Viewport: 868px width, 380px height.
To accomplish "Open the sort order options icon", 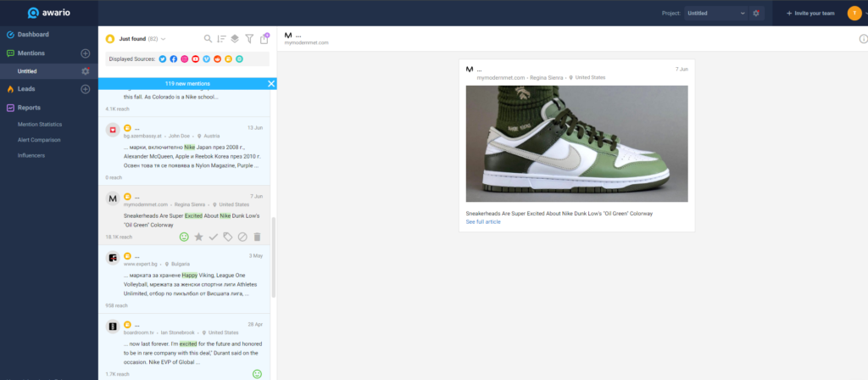I will pyautogui.click(x=221, y=38).
